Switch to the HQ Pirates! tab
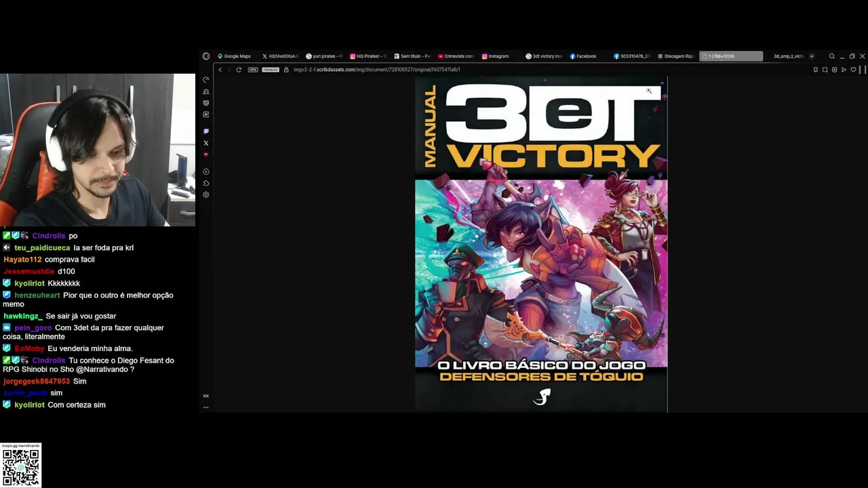868x488 pixels. pyautogui.click(x=368, y=56)
